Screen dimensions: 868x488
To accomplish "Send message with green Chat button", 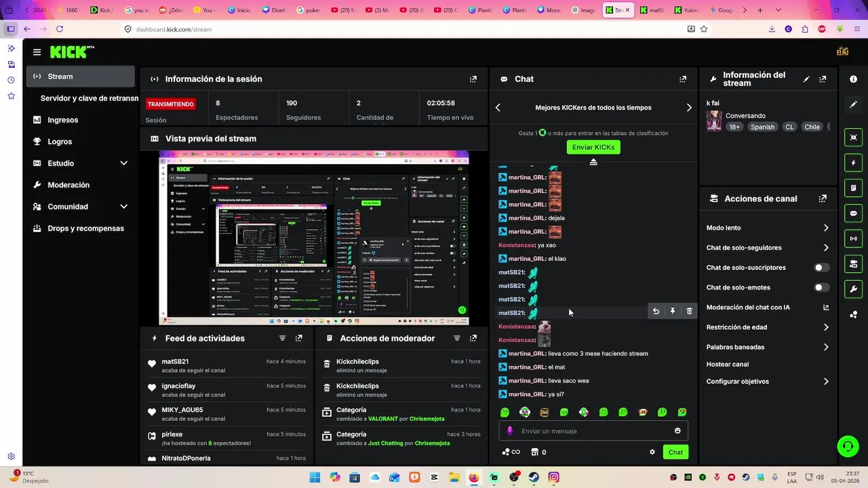I will coord(675,452).
